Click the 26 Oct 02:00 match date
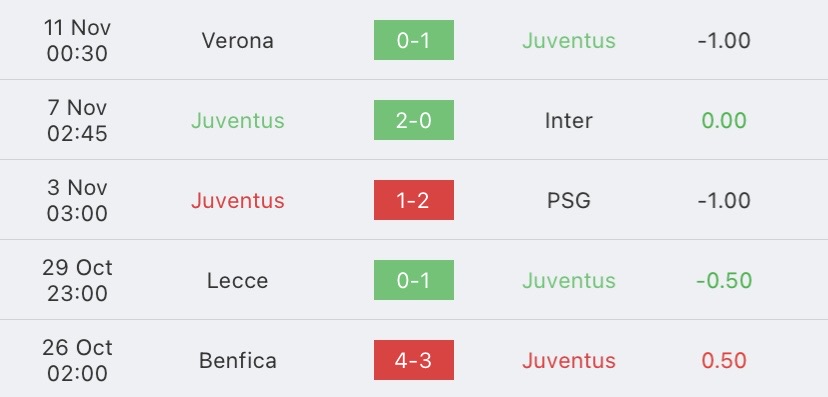This screenshot has height=397, width=828. [77, 360]
